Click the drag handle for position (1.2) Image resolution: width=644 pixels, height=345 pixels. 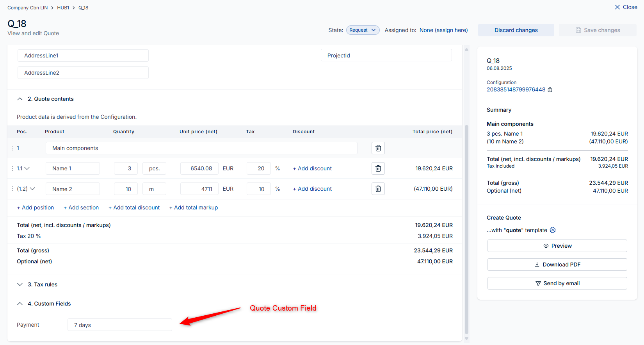[13, 189]
